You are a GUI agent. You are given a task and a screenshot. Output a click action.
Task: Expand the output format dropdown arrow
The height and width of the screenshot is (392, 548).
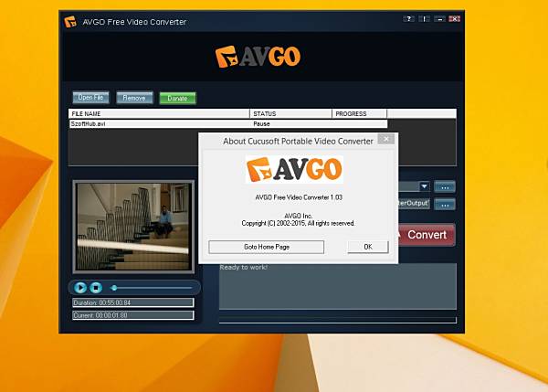tap(424, 186)
